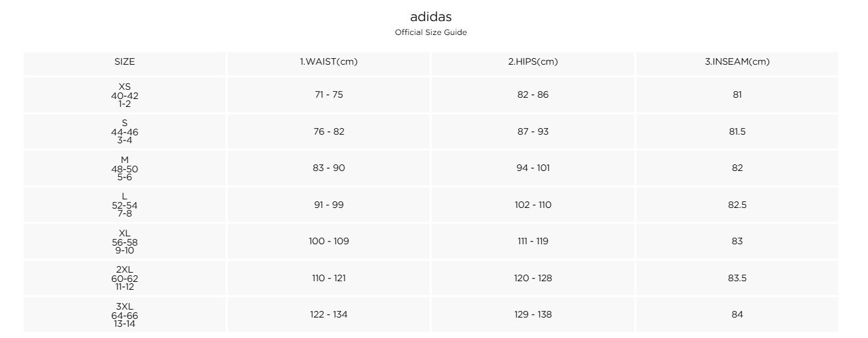Click hips value 94 - 101
The image size is (868, 338).
[533, 168]
